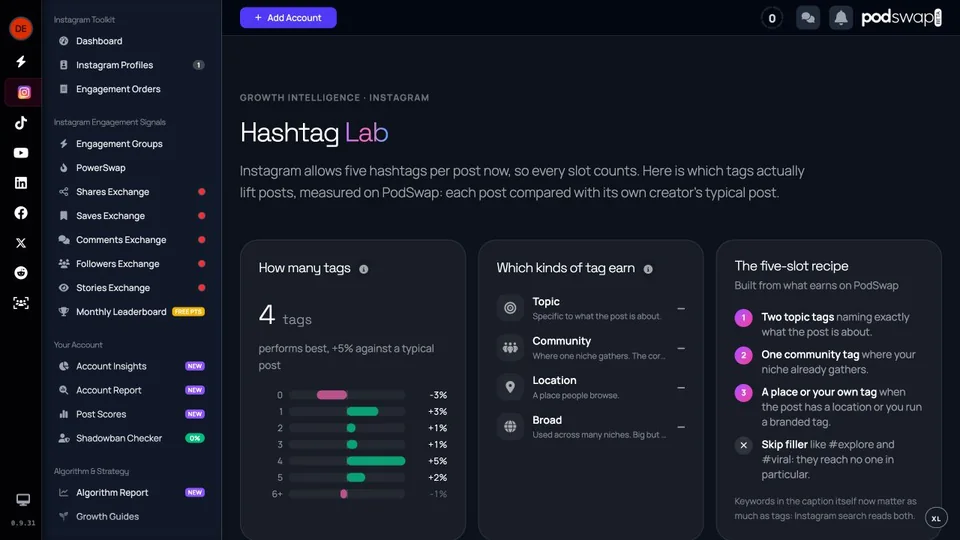Click the XL badge button
This screenshot has width=960, height=540.
click(936, 519)
